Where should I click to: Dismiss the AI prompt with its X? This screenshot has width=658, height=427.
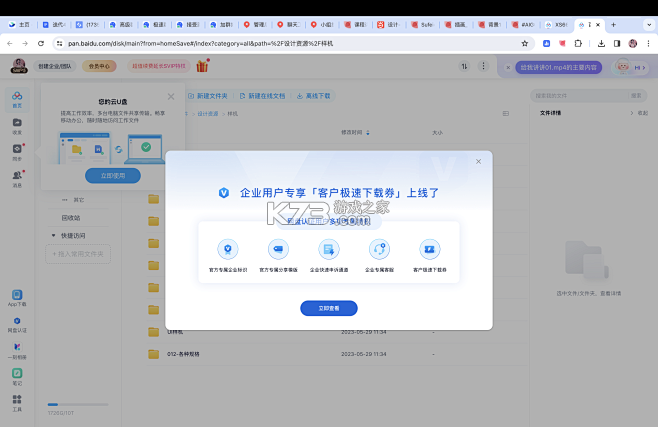508,68
